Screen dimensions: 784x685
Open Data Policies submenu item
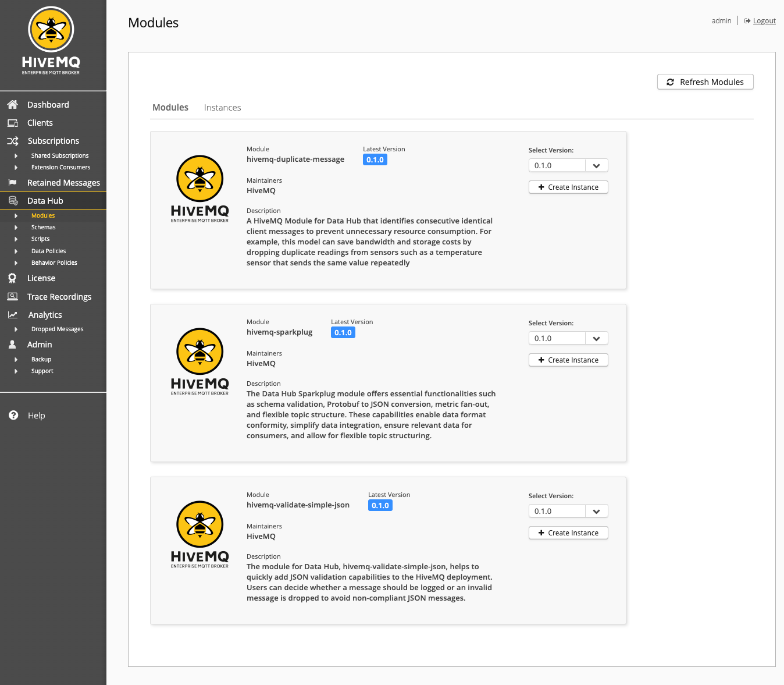point(48,251)
